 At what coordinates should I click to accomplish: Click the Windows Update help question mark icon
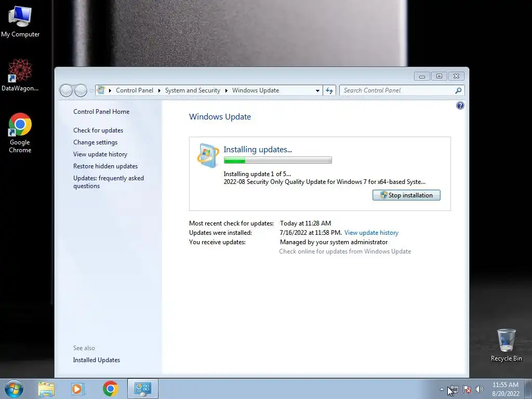[460, 105]
